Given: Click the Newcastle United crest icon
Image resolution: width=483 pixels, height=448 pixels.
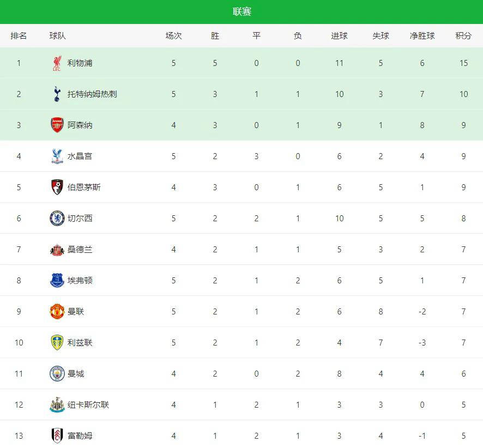Looking at the screenshot, I should 57,405.
